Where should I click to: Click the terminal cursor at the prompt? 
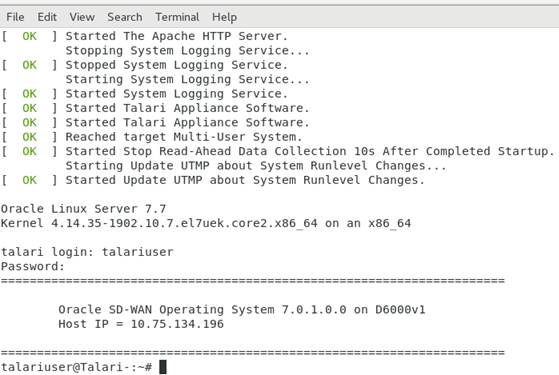(163, 367)
